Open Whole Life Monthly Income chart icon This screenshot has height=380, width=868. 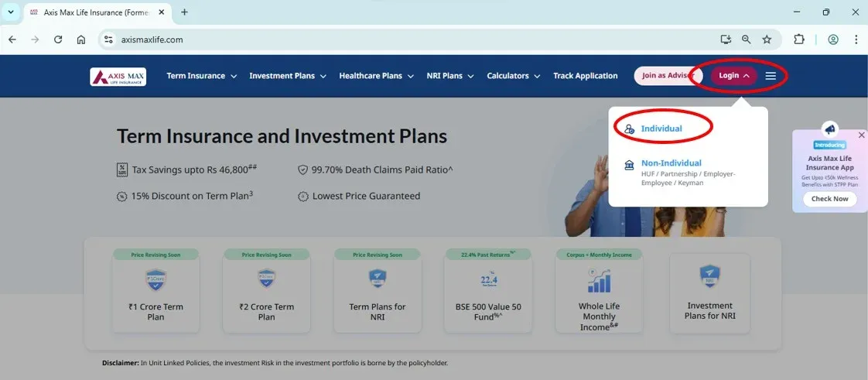(x=599, y=281)
